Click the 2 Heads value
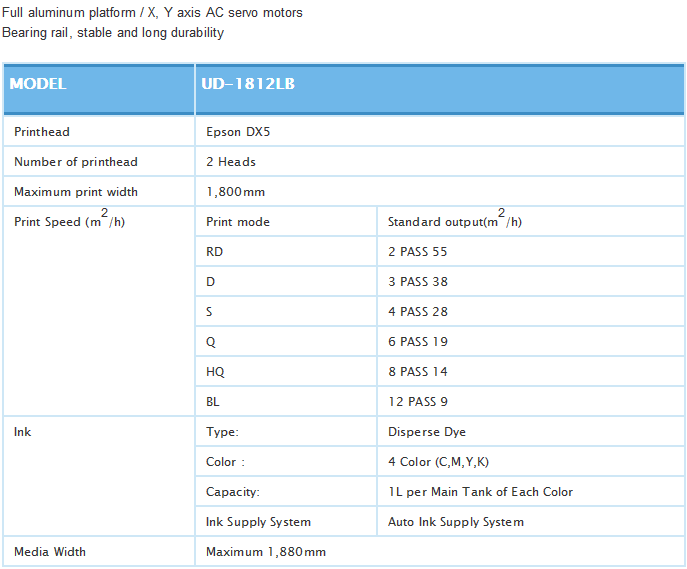687x569 pixels. click(231, 162)
